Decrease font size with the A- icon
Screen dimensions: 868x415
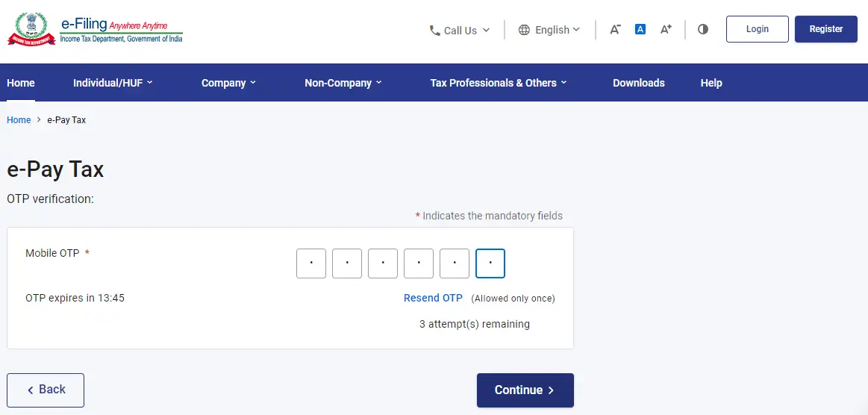615,30
